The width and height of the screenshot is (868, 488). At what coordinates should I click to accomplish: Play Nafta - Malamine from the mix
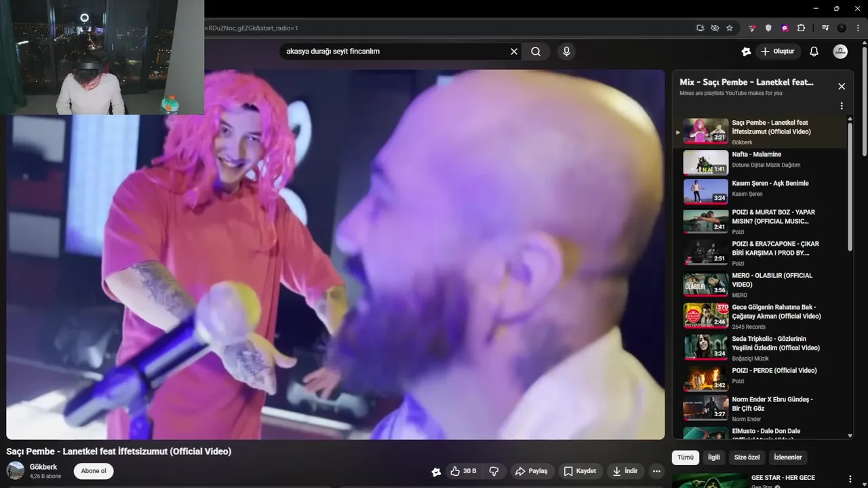(x=761, y=163)
